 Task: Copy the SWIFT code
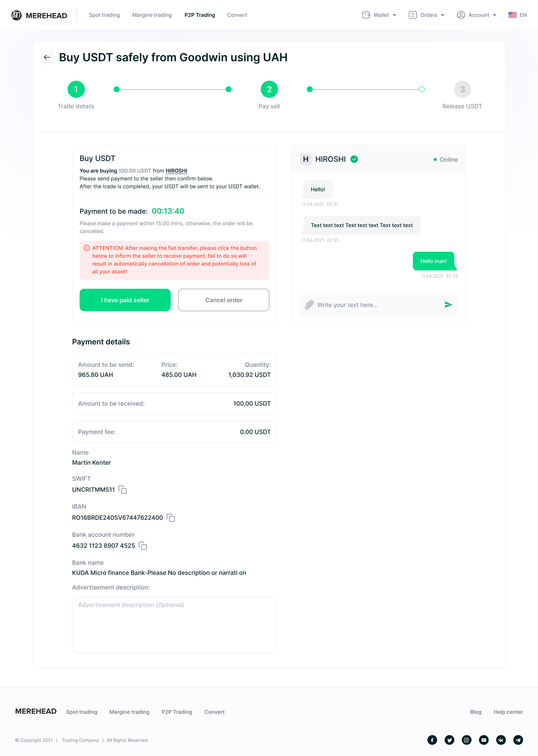point(123,490)
